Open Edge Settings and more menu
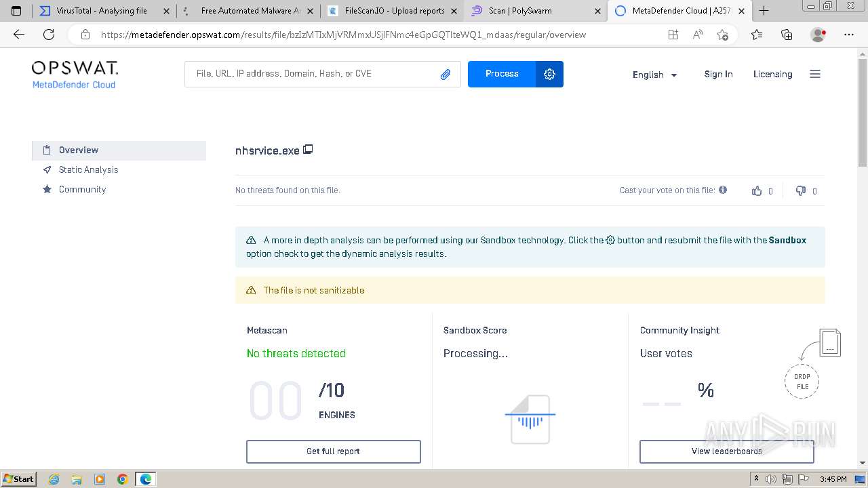Viewport: 868px width, 488px height. click(848, 35)
